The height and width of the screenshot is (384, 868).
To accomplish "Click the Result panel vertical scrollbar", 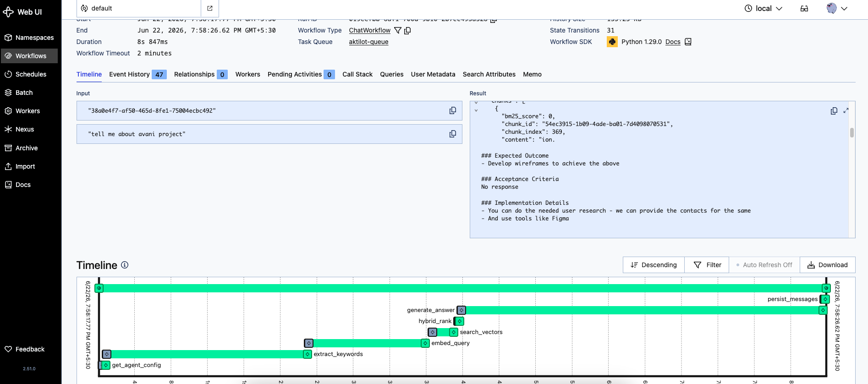I will pyautogui.click(x=852, y=132).
